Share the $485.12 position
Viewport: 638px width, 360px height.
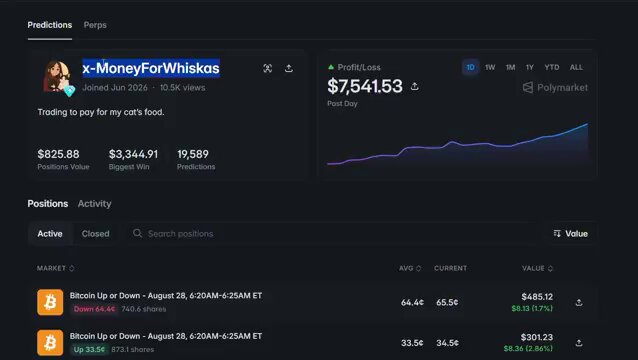(x=579, y=303)
